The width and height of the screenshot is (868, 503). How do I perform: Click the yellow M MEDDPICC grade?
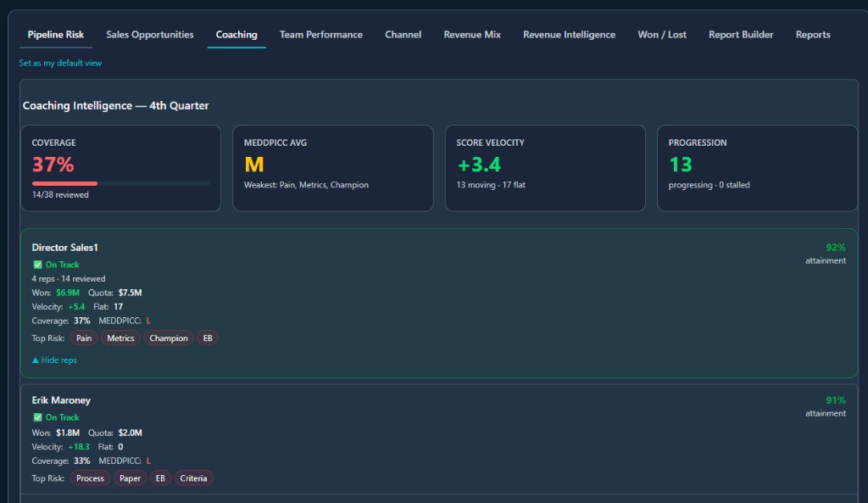tap(254, 165)
